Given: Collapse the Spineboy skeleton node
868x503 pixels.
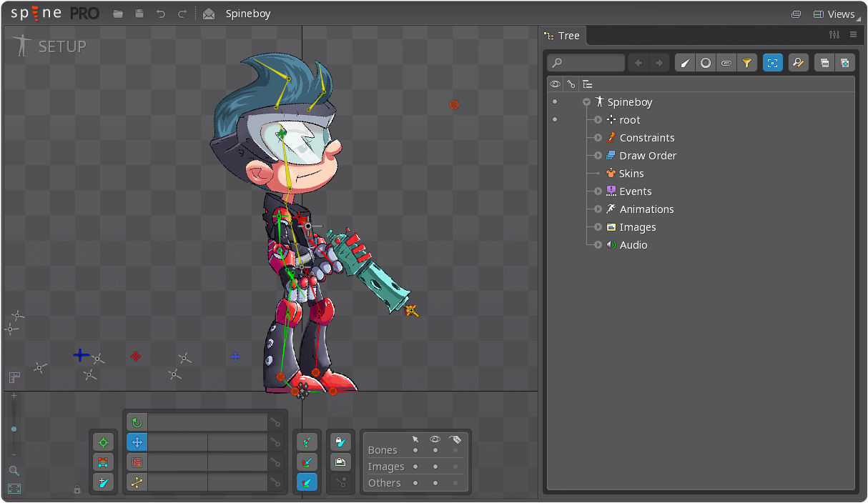Looking at the screenshot, I should (586, 102).
